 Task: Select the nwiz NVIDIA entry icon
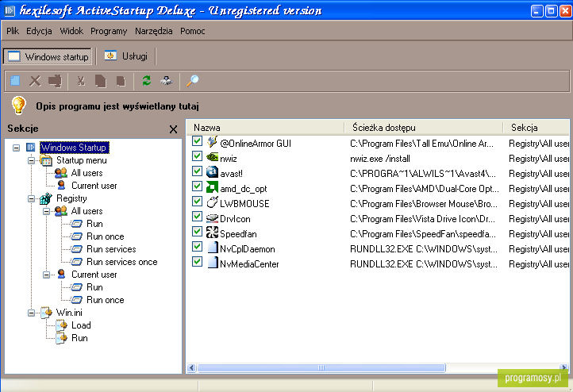(212, 157)
